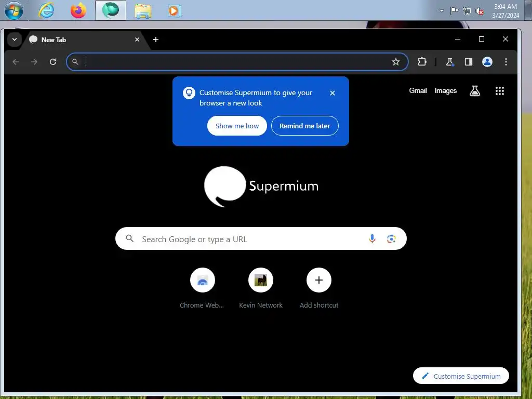
Task: Click the muted volume tray icon
Action: 480,11
